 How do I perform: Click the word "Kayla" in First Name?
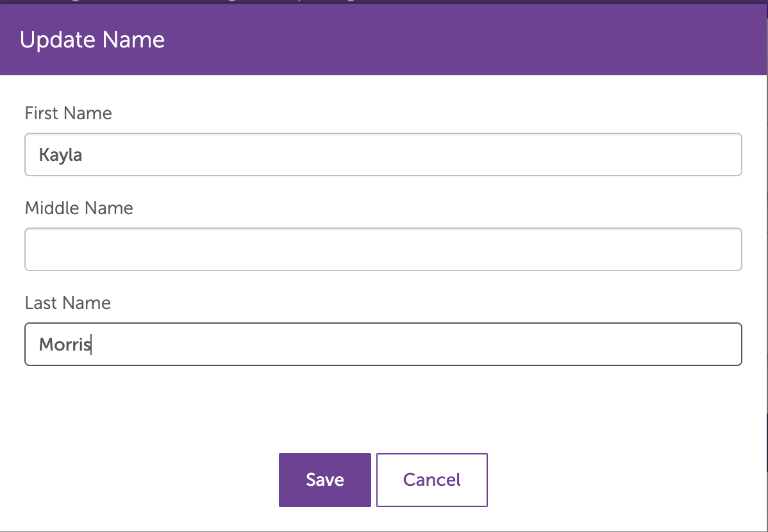[60, 154]
